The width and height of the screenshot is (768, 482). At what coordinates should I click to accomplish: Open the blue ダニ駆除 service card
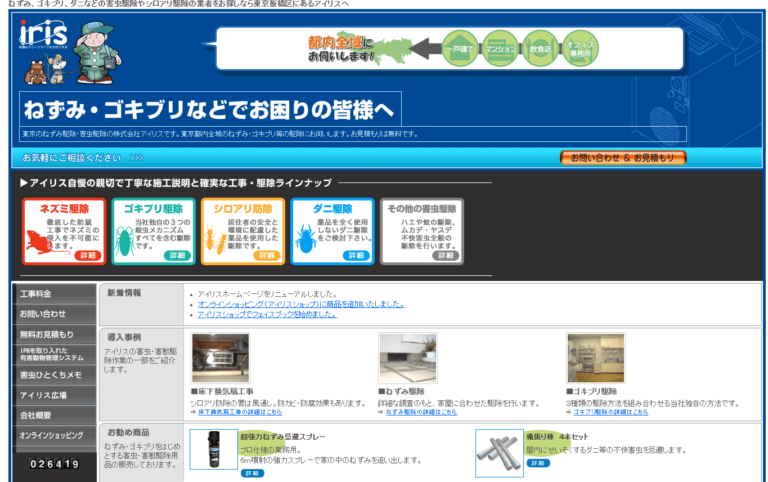332,231
